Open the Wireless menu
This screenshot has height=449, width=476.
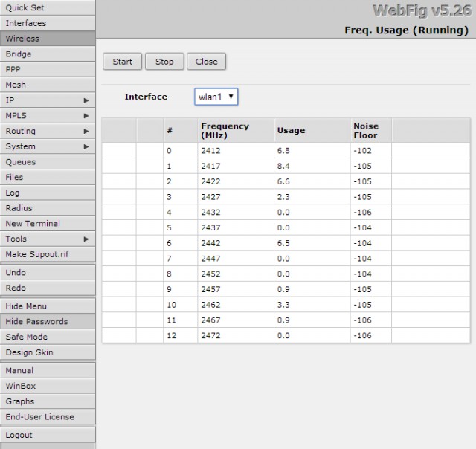point(48,39)
